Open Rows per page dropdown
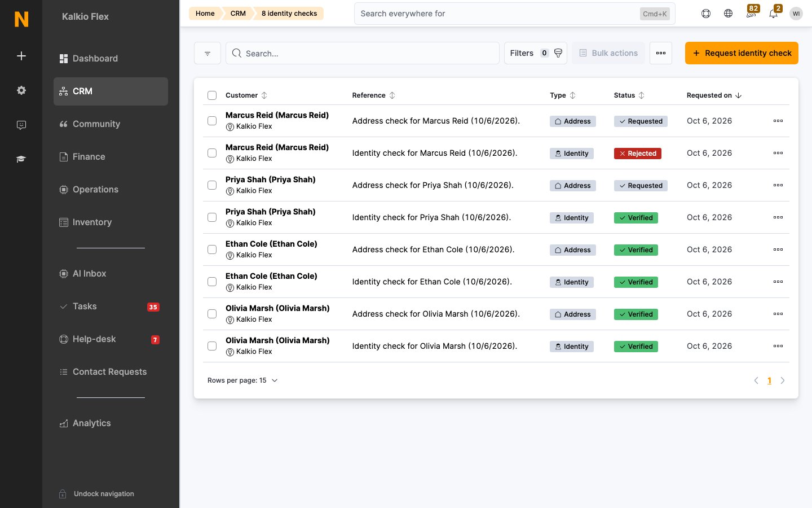Image resolution: width=812 pixels, height=508 pixels. 242,380
